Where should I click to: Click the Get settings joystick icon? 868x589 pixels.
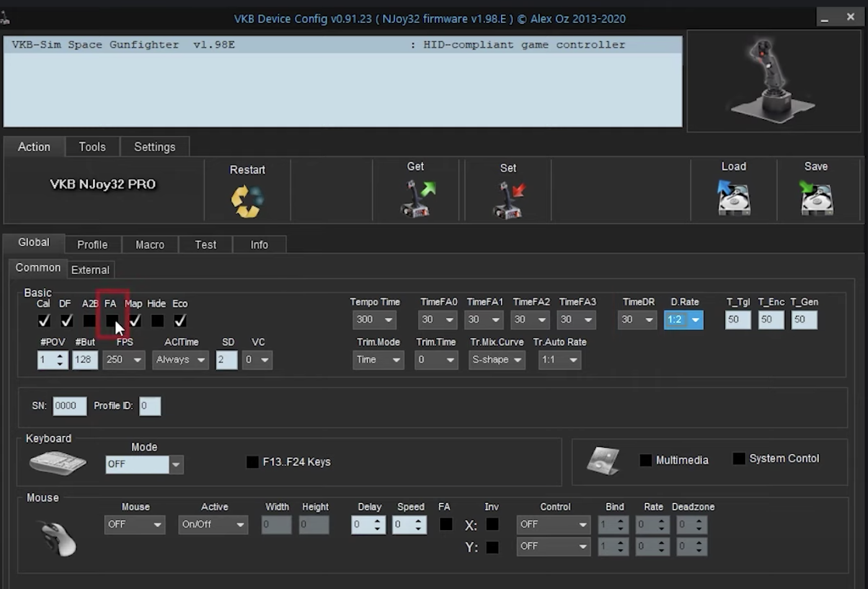point(417,198)
